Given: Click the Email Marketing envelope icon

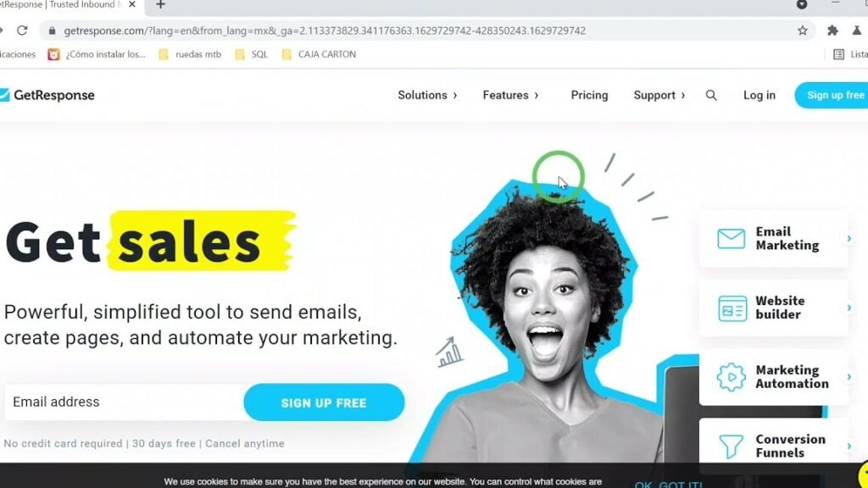Looking at the screenshot, I should click(x=732, y=238).
